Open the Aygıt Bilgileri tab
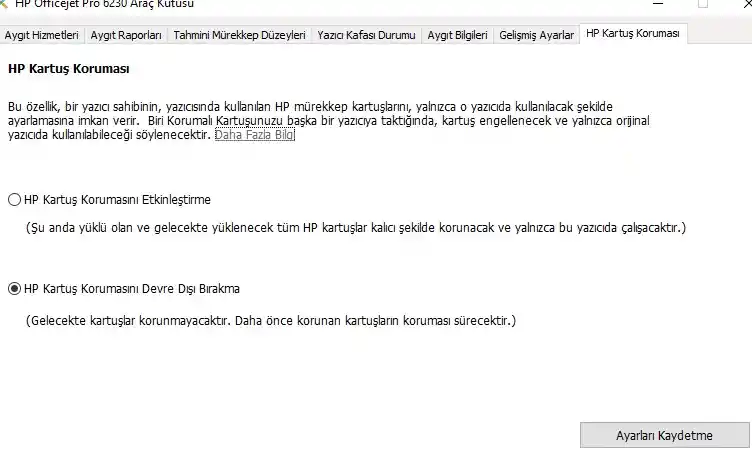This screenshot has height=454, width=752. [457, 35]
